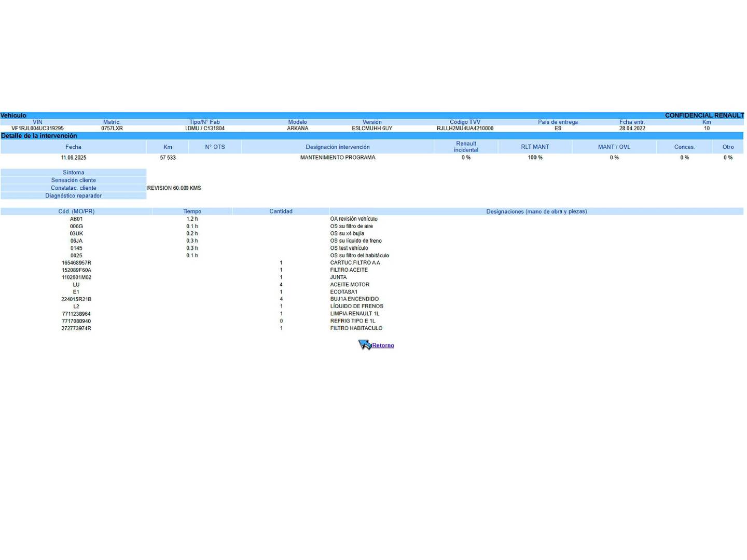747x560 pixels.
Task: Click the Designación intervención column header
Action: tap(338, 147)
